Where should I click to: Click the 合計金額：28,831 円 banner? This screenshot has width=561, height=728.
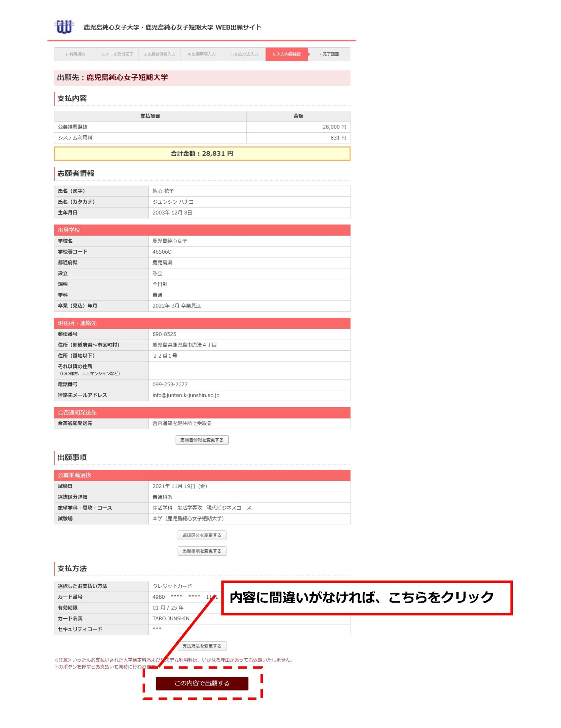coord(202,154)
